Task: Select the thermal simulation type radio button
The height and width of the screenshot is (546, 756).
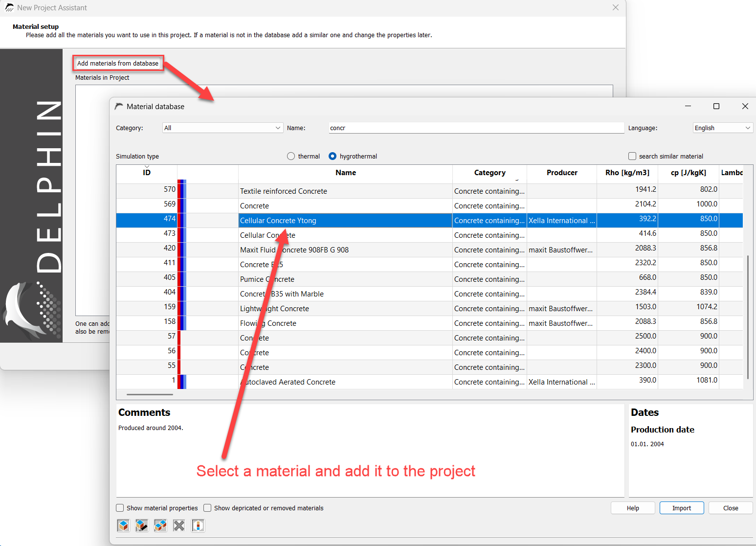Action: point(291,156)
